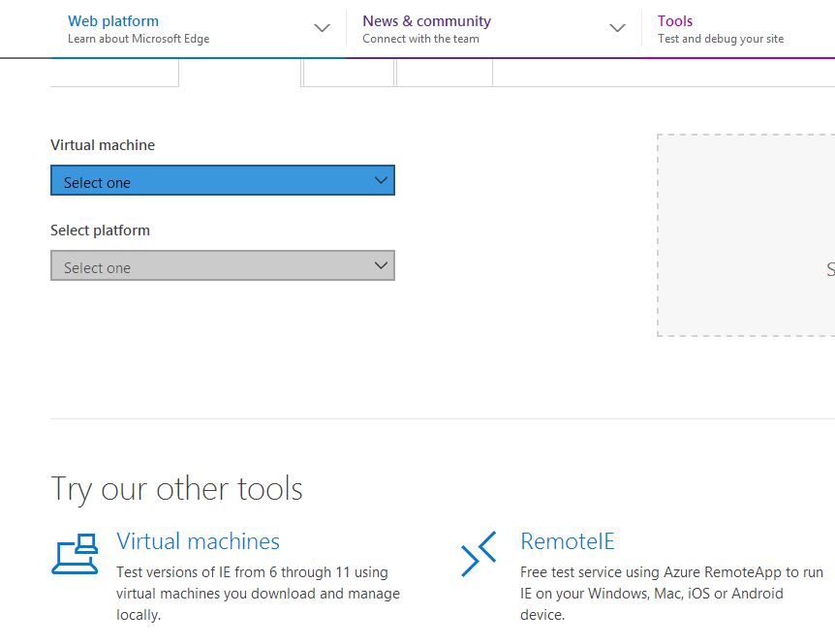Image resolution: width=835 pixels, height=644 pixels.
Task: Click 'Learn about Microsoft Edge' subtitle
Action: pos(139,39)
